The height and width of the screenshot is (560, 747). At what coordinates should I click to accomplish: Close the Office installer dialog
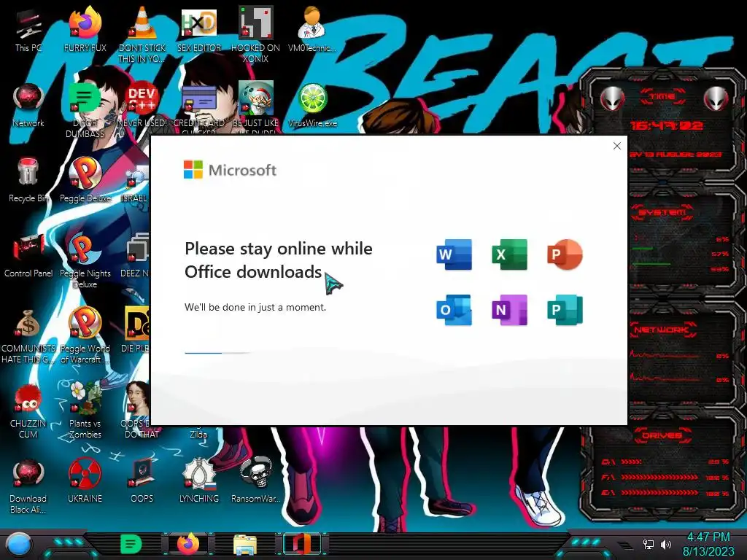(617, 146)
